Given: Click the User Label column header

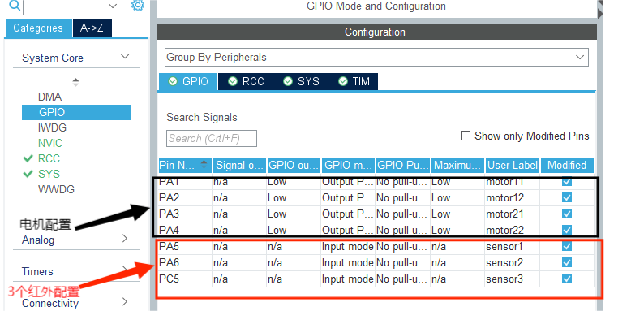Looking at the screenshot, I should point(513,166).
